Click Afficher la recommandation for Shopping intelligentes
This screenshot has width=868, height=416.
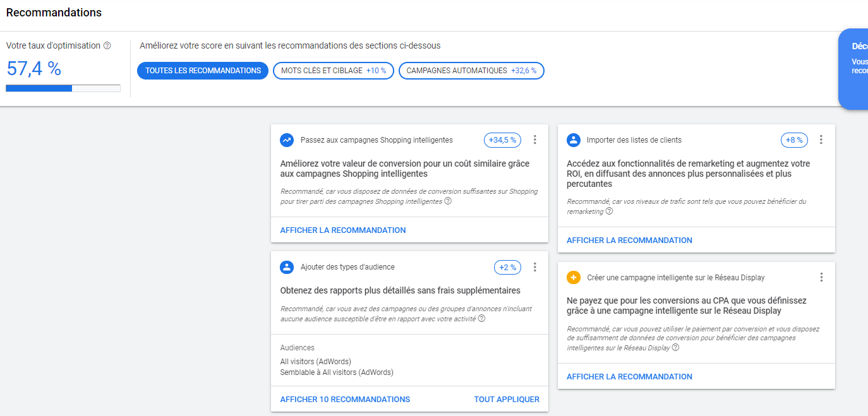(343, 230)
